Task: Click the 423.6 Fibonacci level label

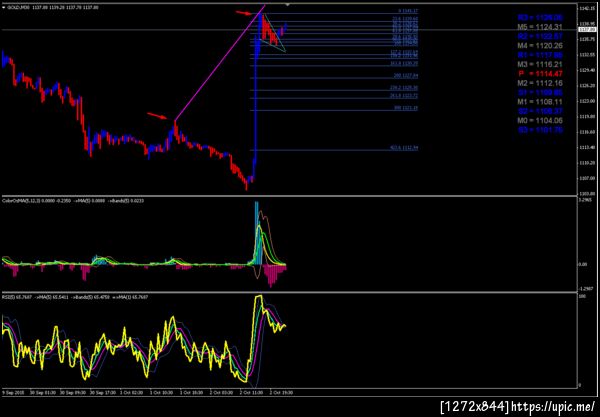Action: tap(404, 148)
